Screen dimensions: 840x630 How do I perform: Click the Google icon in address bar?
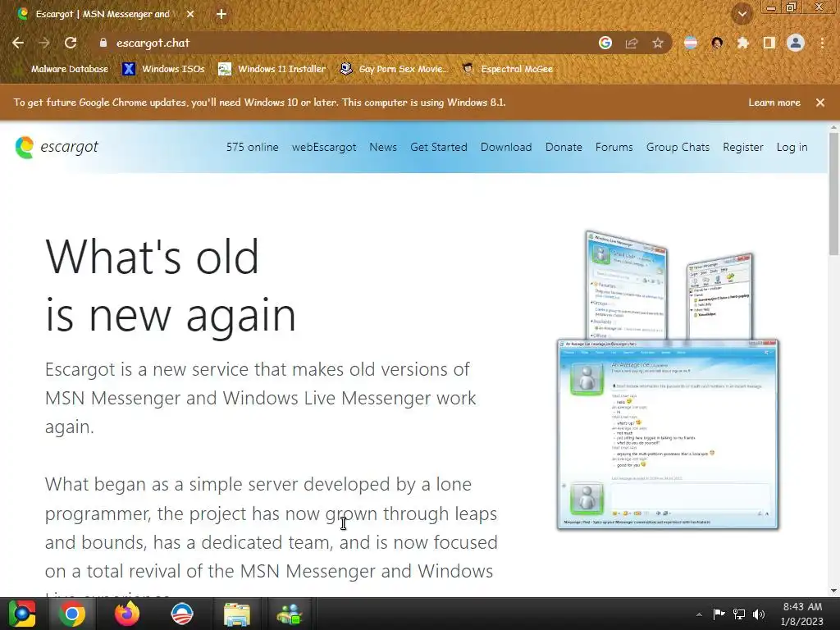click(x=605, y=43)
